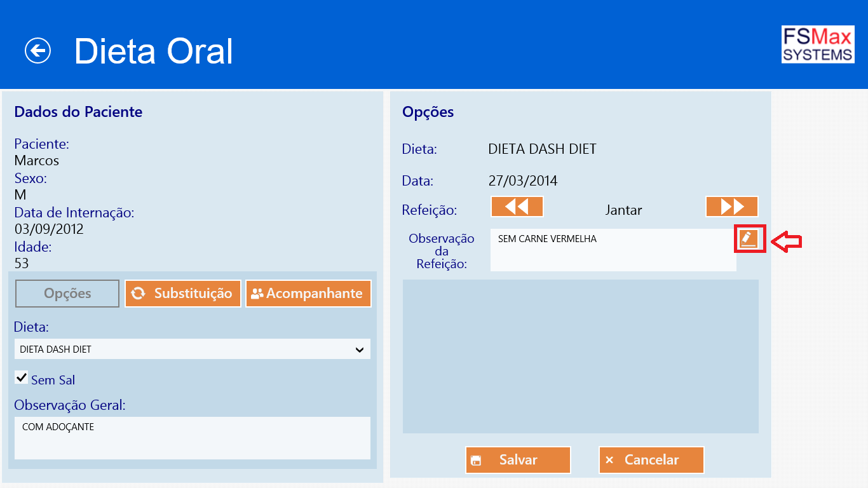
Task: Click the empty meal items list area
Action: 581,356
